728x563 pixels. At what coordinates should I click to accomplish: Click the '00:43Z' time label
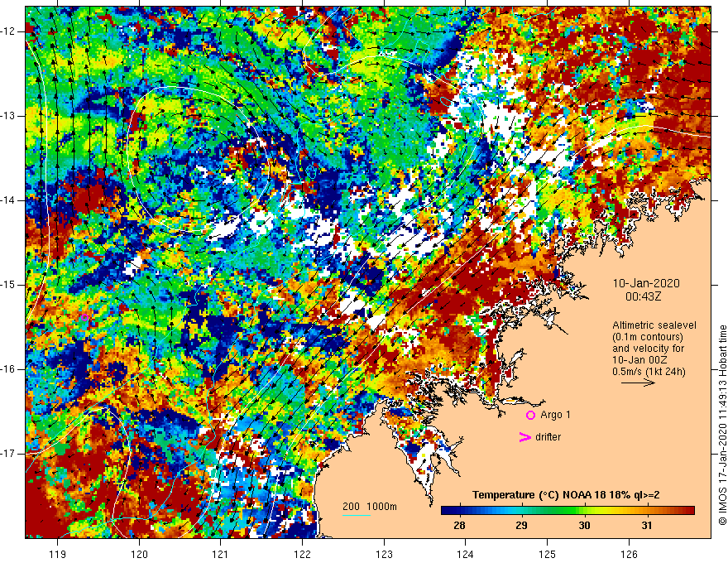(x=644, y=296)
